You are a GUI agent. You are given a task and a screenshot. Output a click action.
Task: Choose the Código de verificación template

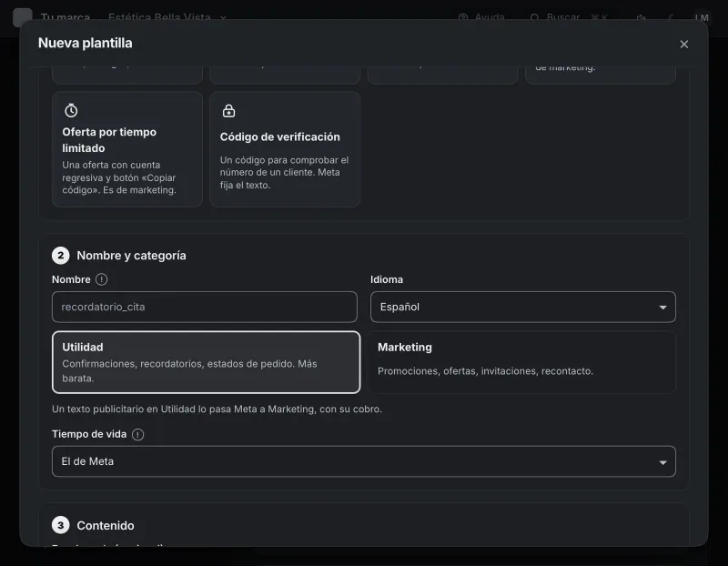(x=285, y=149)
